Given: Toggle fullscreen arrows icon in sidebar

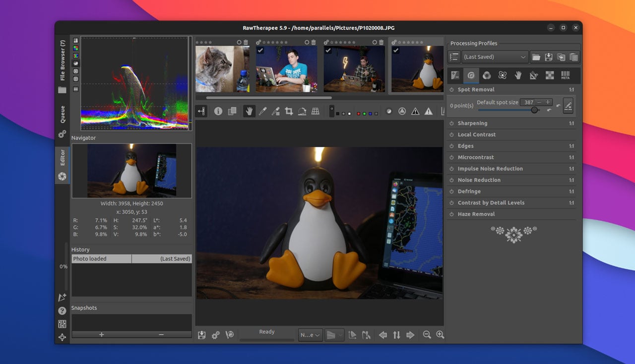Looking at the screenshot, I should [x=62, y=337].
